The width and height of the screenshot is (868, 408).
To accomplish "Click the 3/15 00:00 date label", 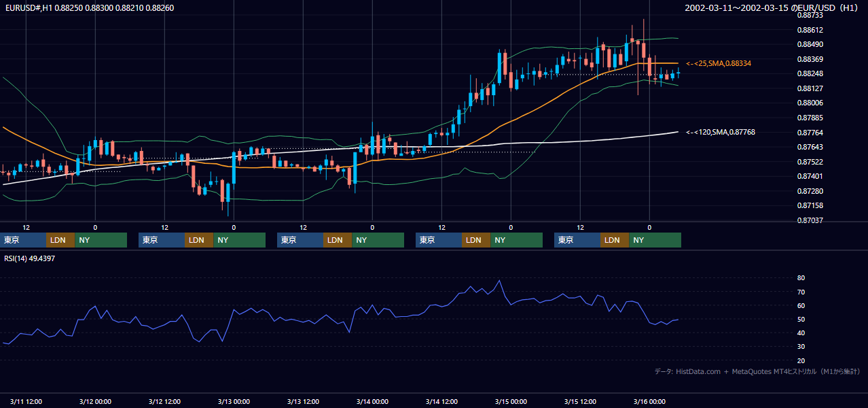I will coord(511,401).
